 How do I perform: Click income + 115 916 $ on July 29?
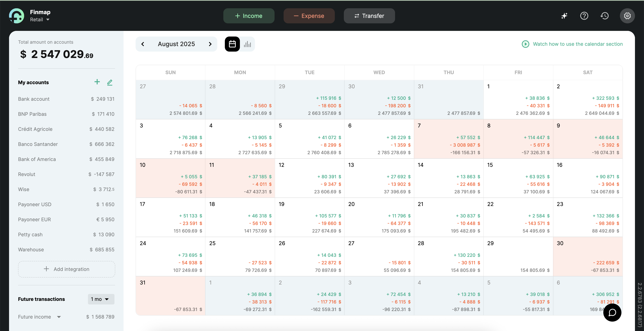pyautogui.click(x=329, y=98)
